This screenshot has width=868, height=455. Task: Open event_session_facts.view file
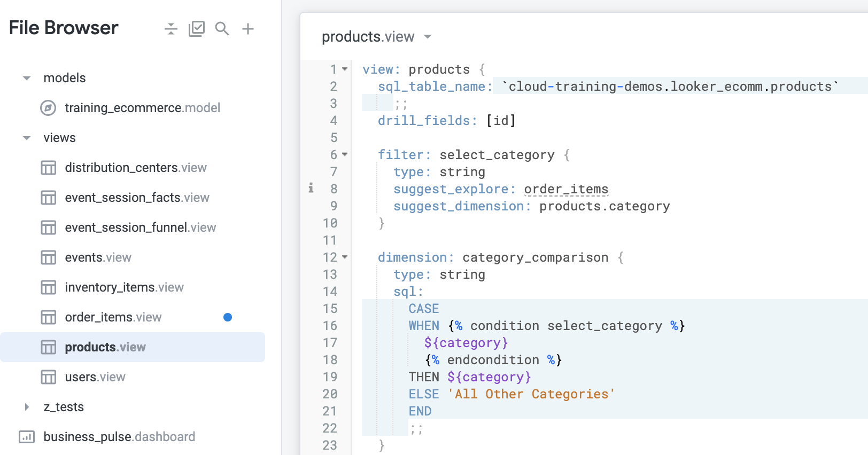tap(137, 198)
